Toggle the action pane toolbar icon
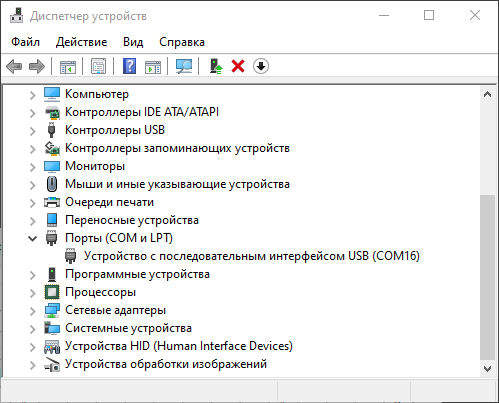Image resolution: width=499 pixels, height=403 pixels. coord(153,66)
